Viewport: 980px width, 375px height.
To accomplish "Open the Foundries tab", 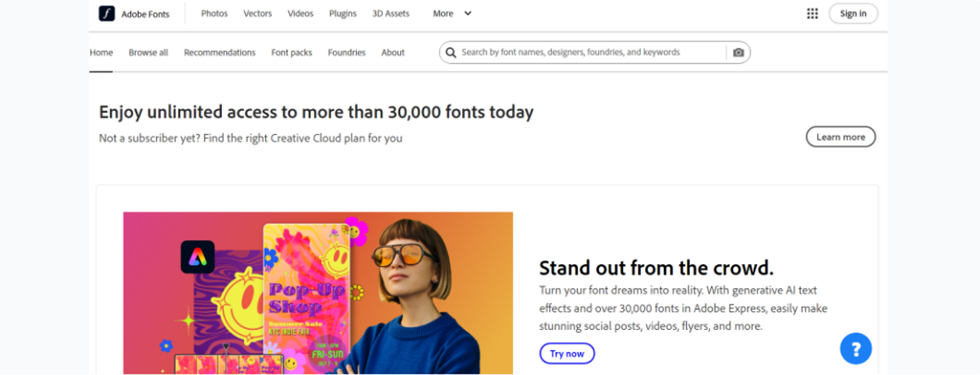I will click(x=347, y=53).
